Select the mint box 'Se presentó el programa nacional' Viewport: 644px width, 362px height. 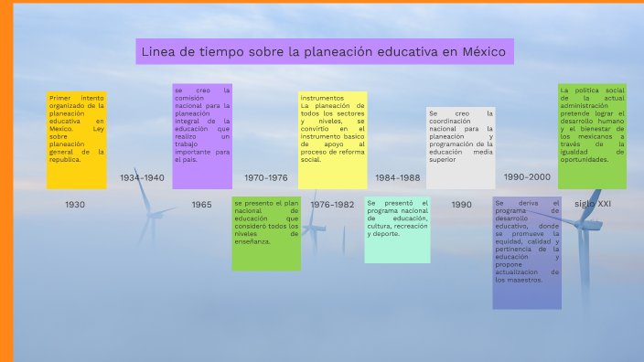[x=397, y=229]
